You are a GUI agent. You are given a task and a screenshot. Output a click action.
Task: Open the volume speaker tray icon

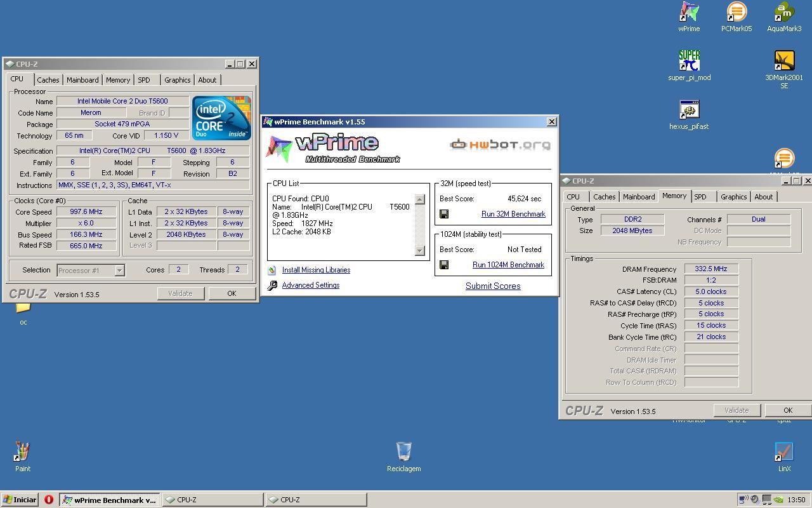click(x=755, y=500)
